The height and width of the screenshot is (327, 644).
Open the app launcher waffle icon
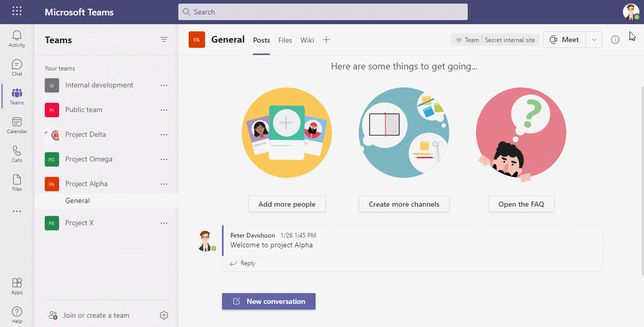tap(17, 11)
